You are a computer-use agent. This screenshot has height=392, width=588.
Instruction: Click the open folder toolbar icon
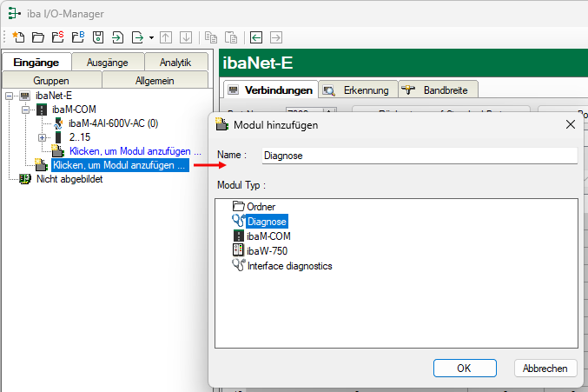[37, 37]
